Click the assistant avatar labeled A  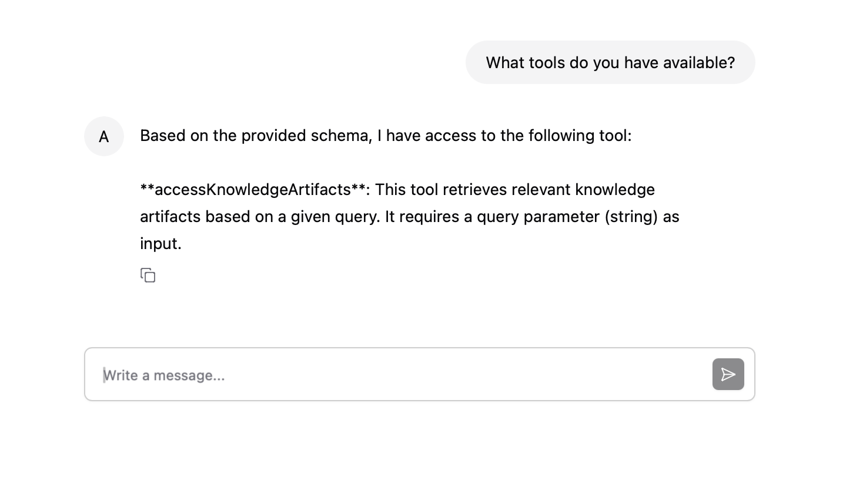[104, 136]
